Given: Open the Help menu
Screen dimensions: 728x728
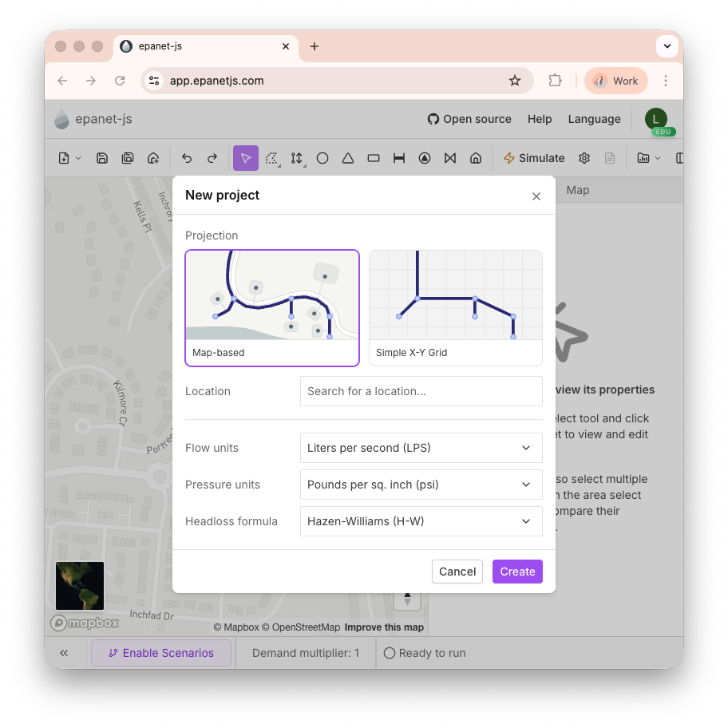Looking at the screenshot, I should point(540,119).
